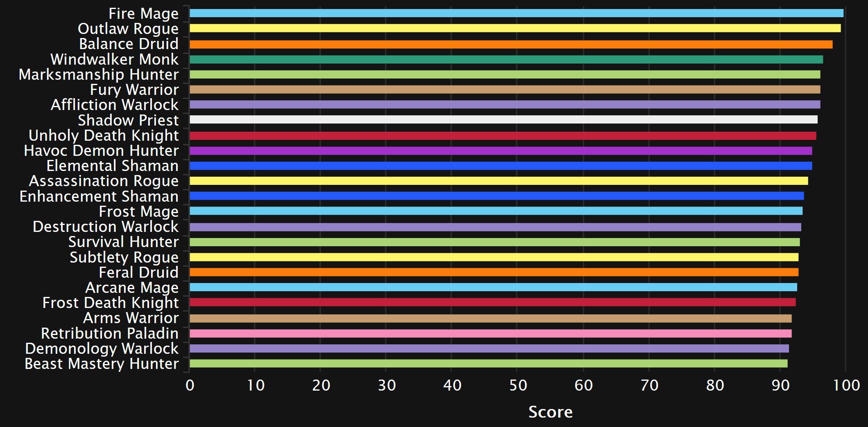Click the purple Demonology Warlock bar
The width and height of the screenshot is (868, 427).
[489, 348]
